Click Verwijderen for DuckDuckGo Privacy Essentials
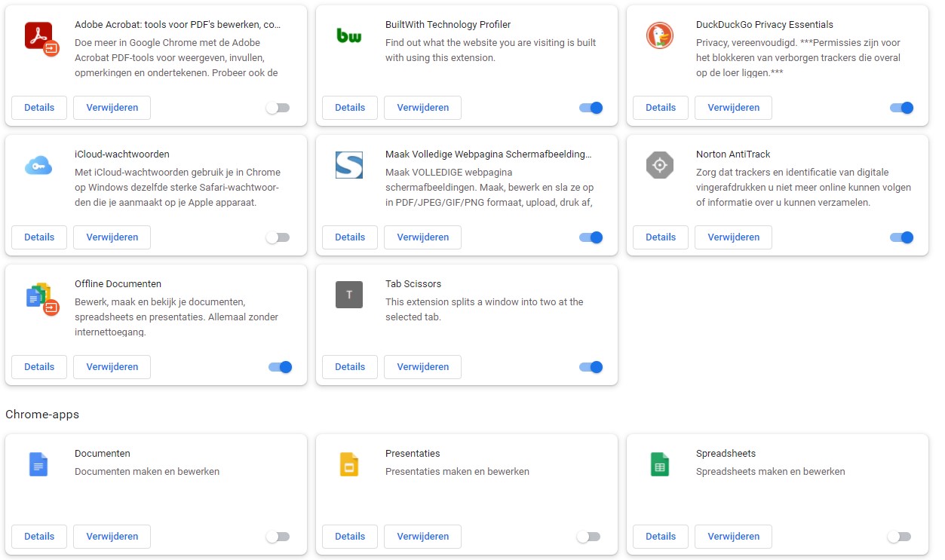 coord(733,108)
